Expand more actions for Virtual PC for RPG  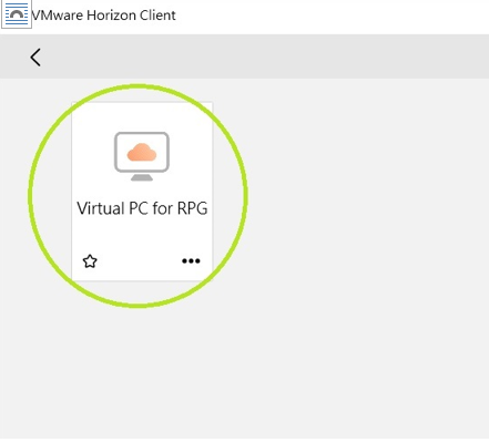pos(191,261)
